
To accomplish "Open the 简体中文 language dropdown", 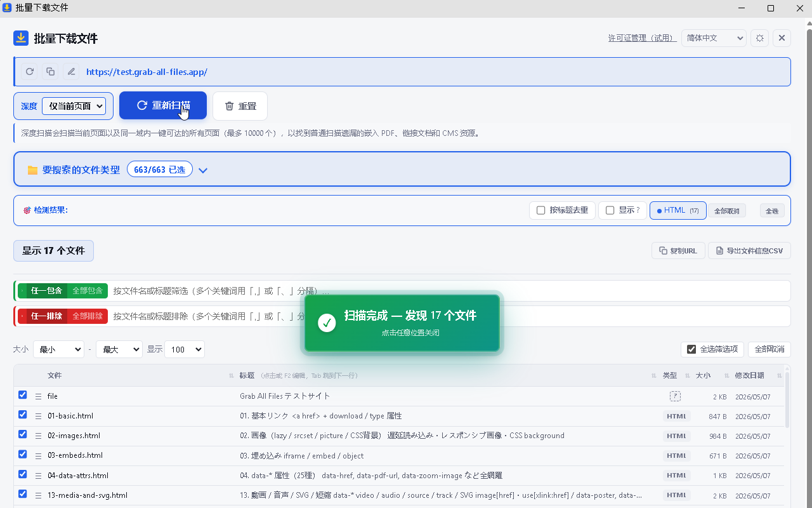I will [714, 38].
